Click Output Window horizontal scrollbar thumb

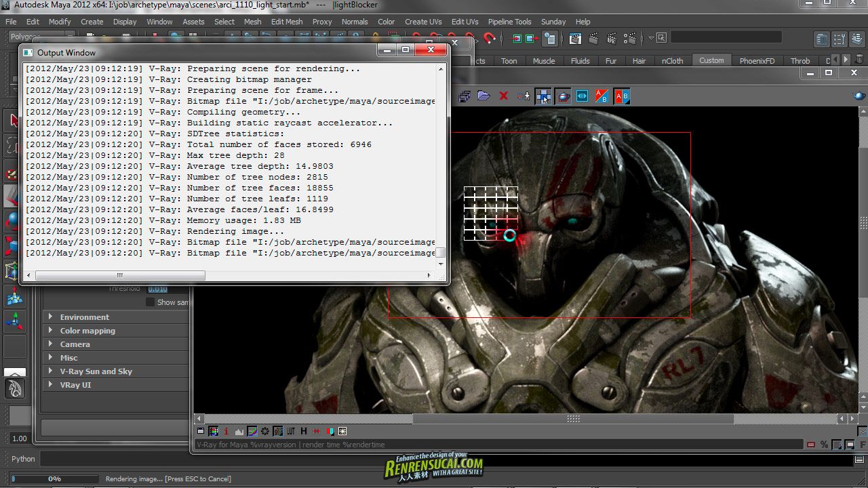pyautogui.click(x=120, y=275)
